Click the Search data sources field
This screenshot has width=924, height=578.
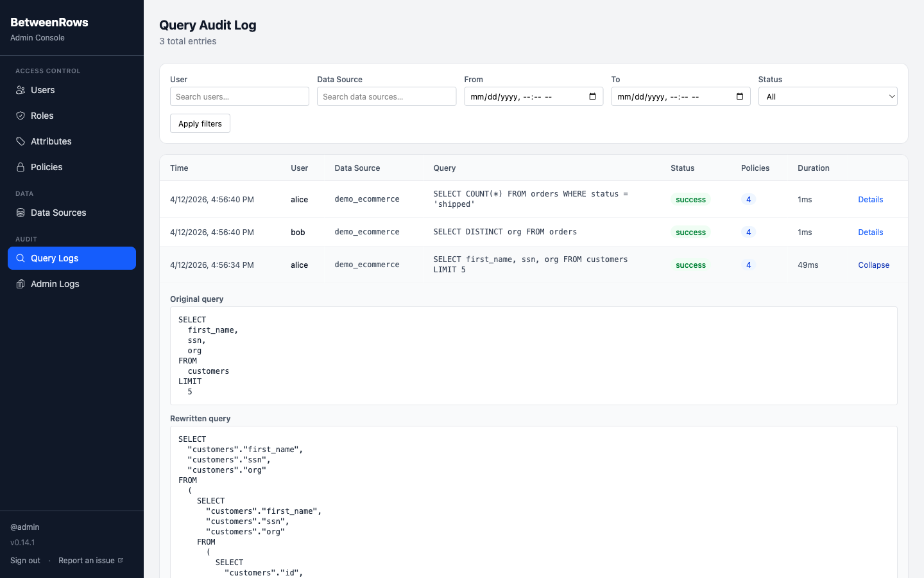coord(386,96)
